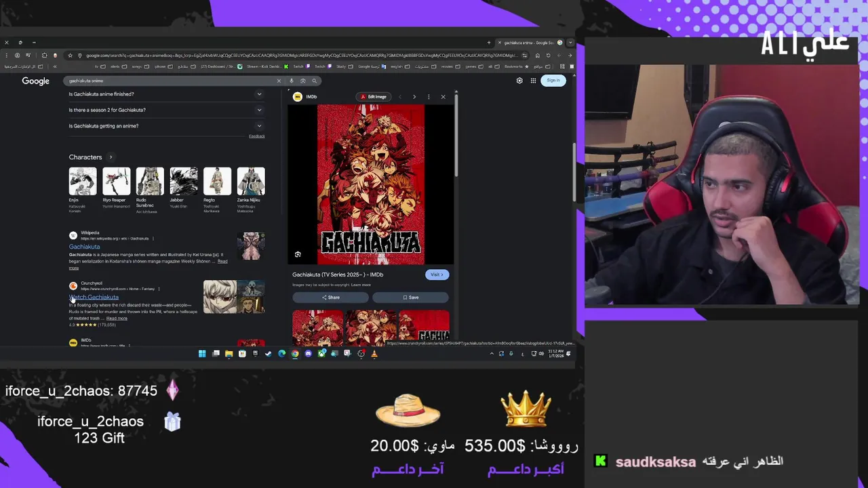Open File Explorer from the taskbar
Screen dimensions: 868x488
pyautogui.click(x=229, y=353)
